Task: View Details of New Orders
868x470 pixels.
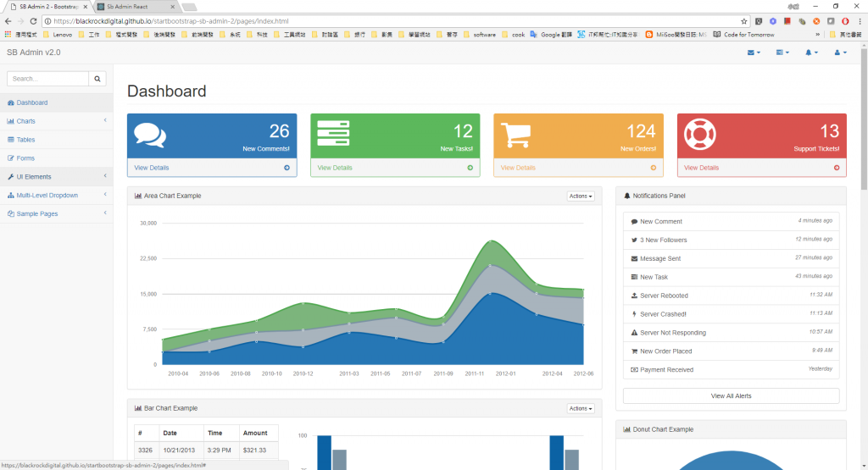Action: 518,168
